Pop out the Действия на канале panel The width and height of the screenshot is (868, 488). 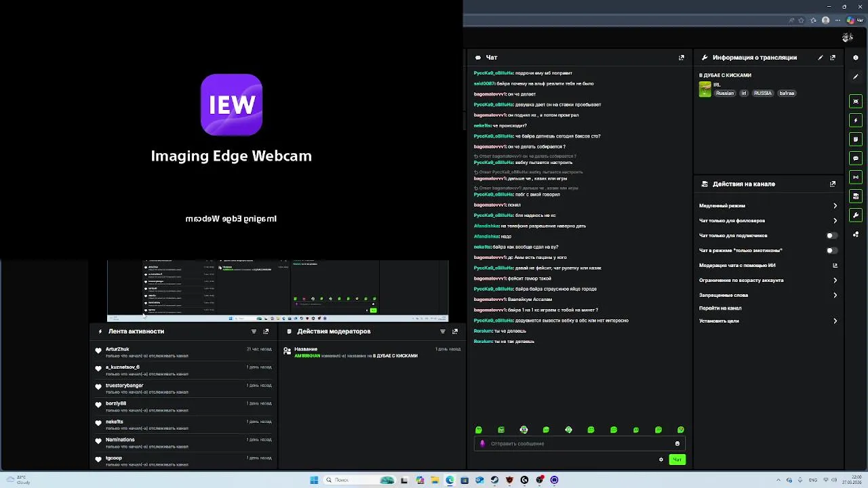click(x=833, y=184)
